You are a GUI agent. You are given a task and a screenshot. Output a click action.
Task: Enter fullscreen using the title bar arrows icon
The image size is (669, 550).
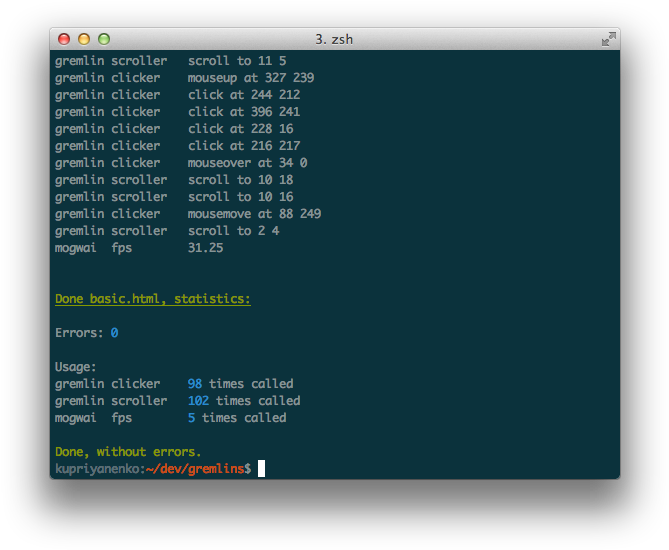coord(608,39)
